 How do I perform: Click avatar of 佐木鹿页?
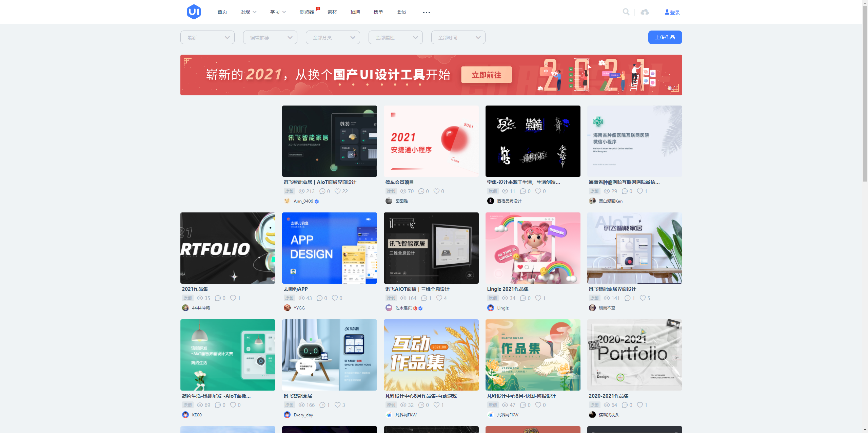tap(389, 308)
